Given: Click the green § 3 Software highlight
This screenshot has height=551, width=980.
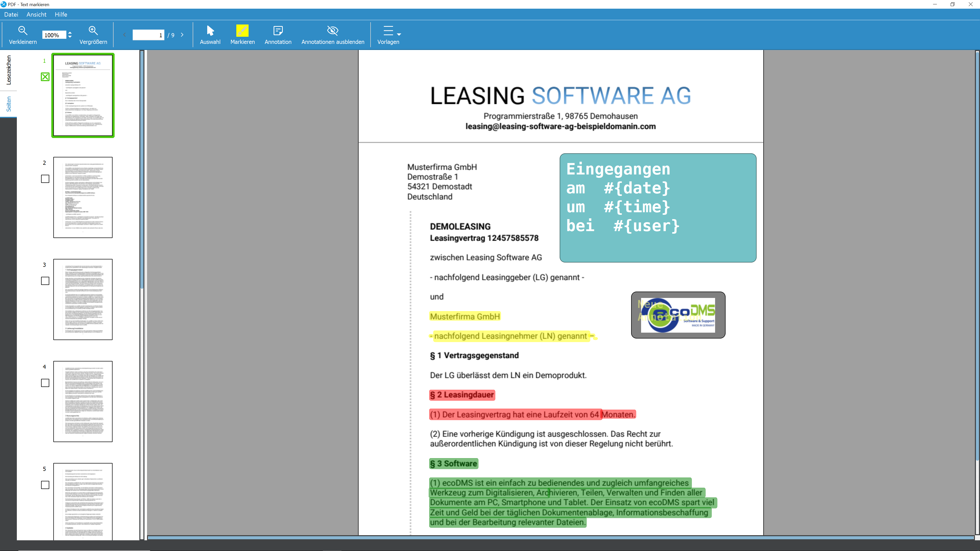Looking at the screenshot, I should [454, 464].
